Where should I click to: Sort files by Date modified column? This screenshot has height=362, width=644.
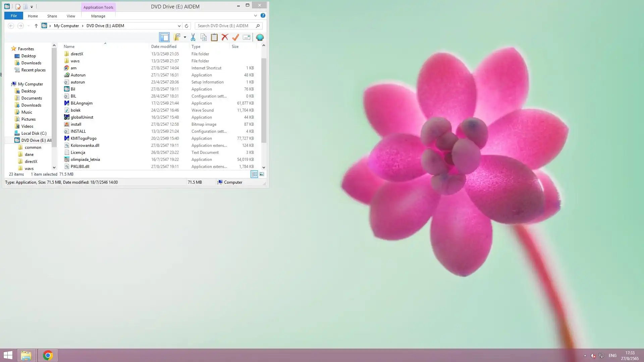click(164, 47)
